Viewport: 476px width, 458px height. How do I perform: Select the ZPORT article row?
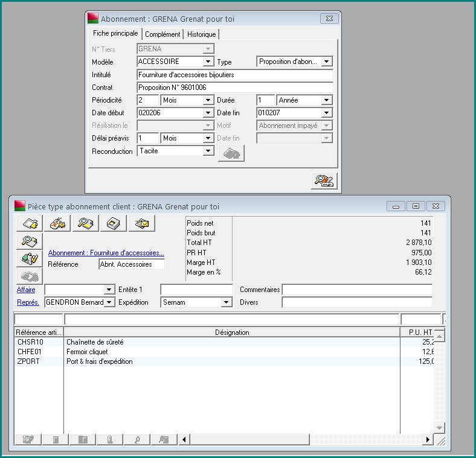pyautogui.click(x=224, y=361)
